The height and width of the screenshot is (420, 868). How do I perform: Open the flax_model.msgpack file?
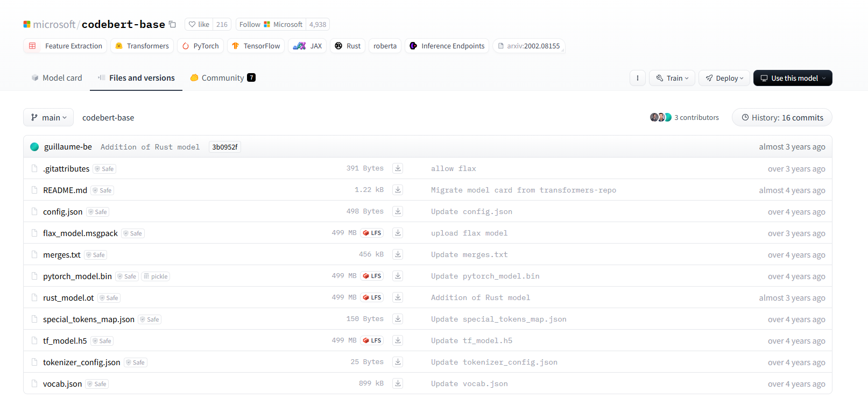click(x=80, y=233)
